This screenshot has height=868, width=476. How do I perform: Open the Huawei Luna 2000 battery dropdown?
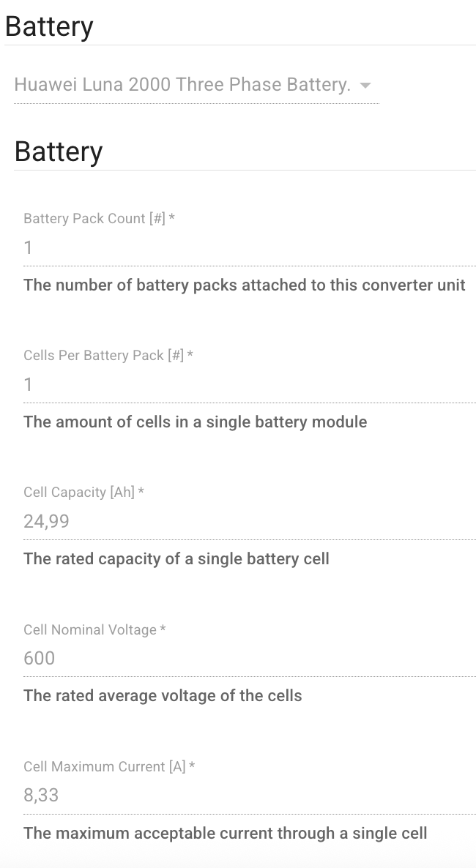182,85
